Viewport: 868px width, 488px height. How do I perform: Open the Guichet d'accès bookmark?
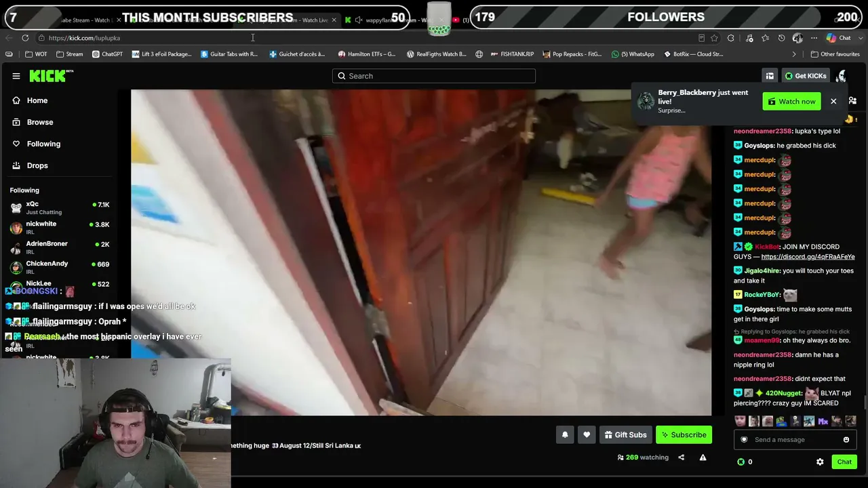(x=297, y=54)
